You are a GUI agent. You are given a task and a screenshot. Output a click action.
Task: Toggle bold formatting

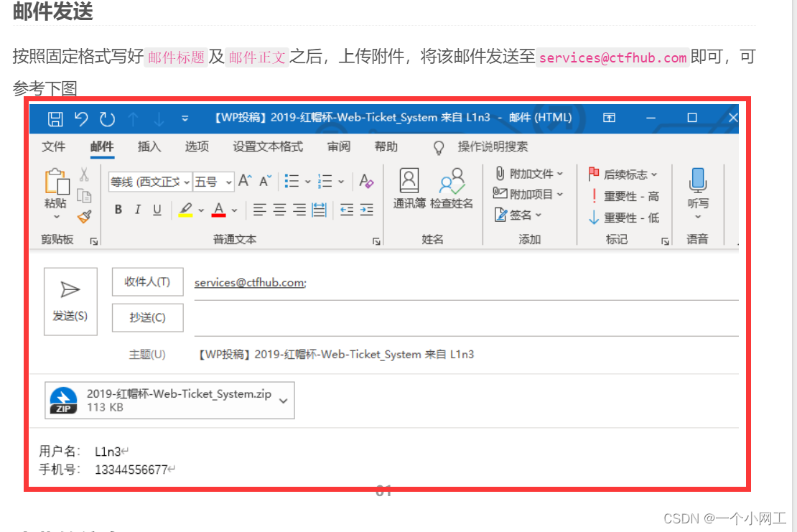[118, 210]
